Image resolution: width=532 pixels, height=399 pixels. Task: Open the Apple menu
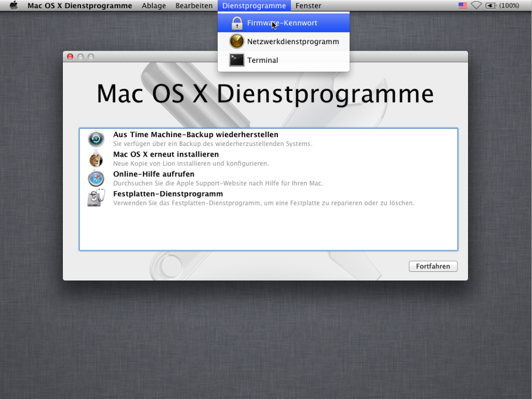point(14,6)
